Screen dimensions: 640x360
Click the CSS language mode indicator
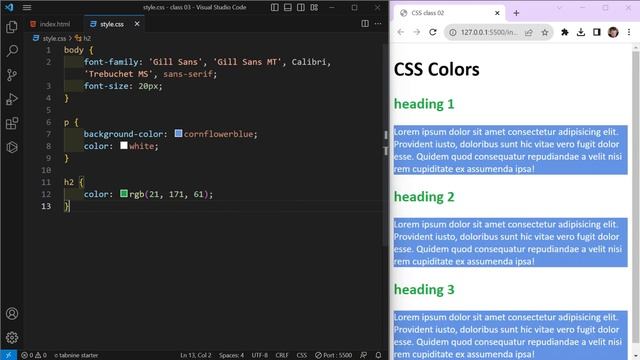(x=302, y=355)
